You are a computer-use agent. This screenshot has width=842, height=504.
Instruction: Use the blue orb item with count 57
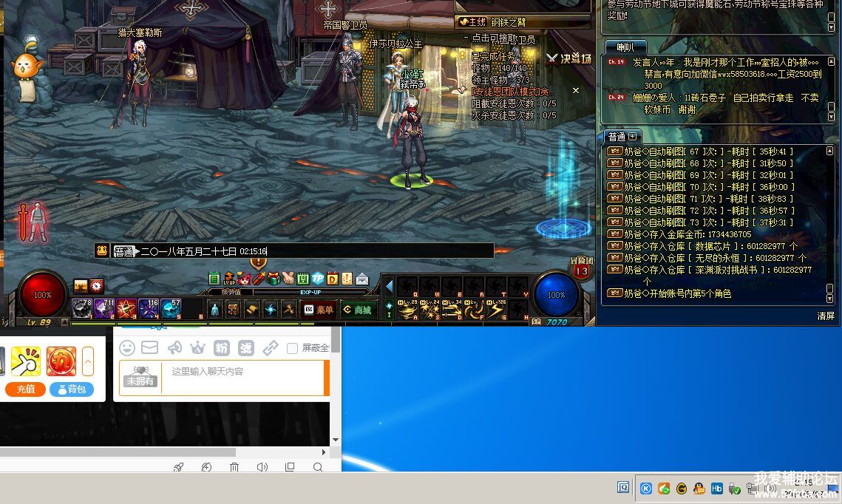171,309
